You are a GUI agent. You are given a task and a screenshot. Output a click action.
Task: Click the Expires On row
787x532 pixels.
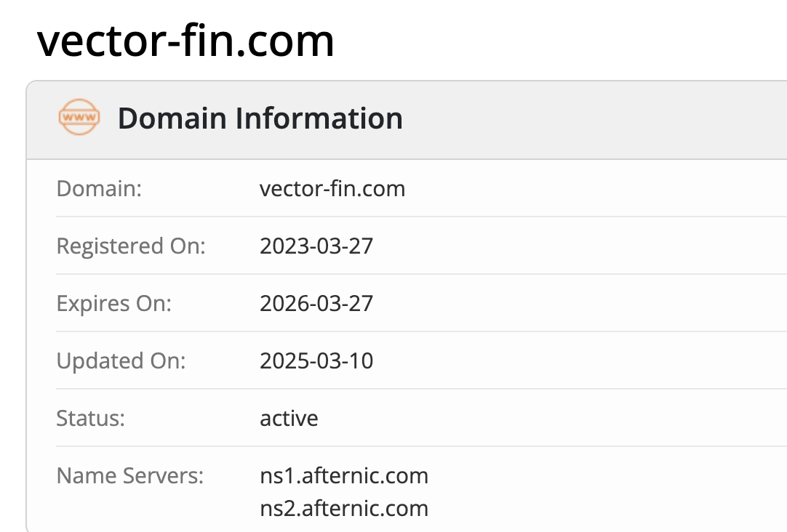point(422,303)
